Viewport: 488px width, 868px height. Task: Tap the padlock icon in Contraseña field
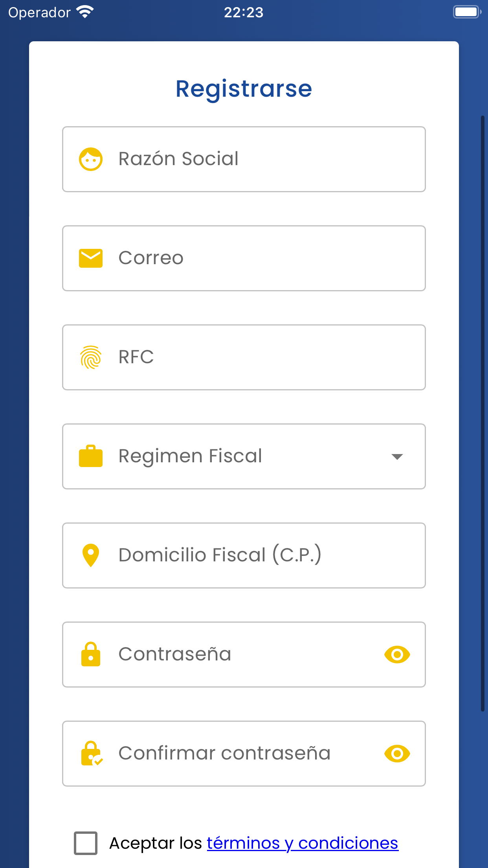point(91,654)
